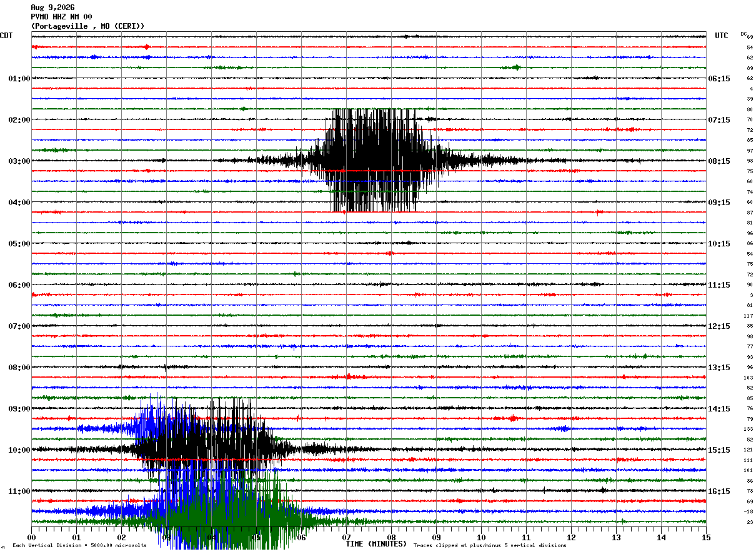Click the 15:15 UTC row label
The image size is (756, 554).
(719, 450)
